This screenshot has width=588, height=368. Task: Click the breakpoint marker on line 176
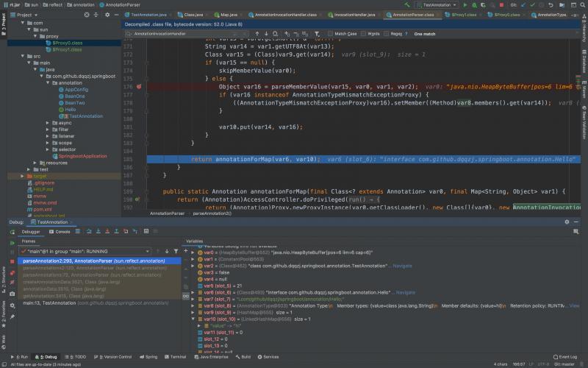click(139, 87)
